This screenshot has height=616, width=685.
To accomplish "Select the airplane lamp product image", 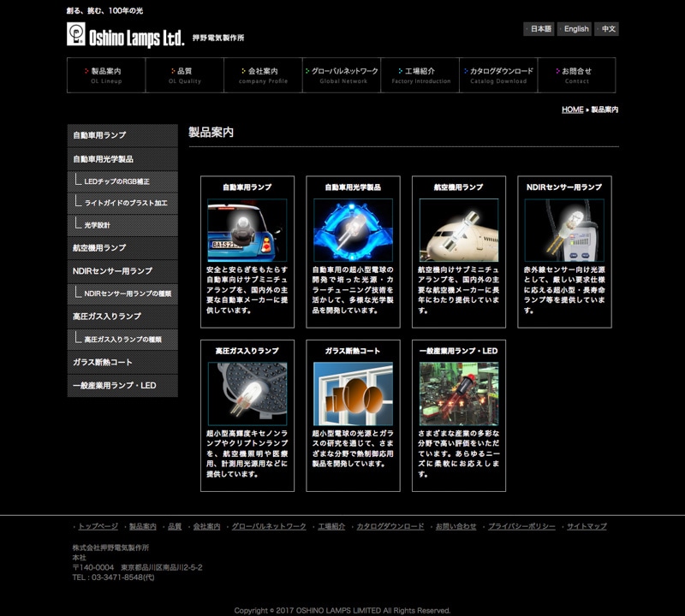I will coord(458,230).
